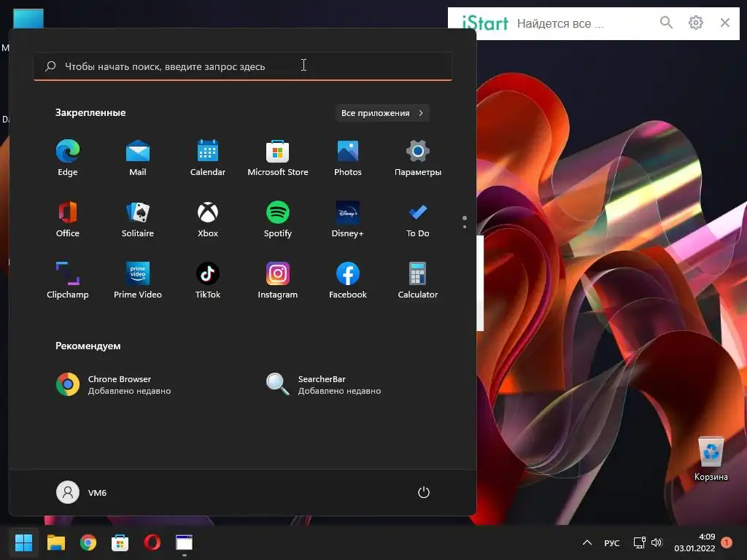Viewport: 747px width, 560px height.
Task: Click the iStart search input field
Action: [x=583, y=23]
